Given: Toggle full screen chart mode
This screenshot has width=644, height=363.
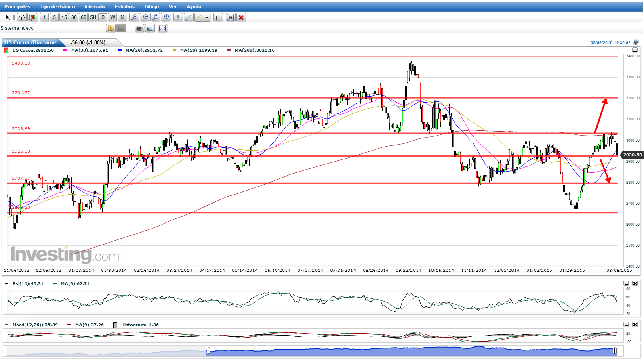Looking at the screenshot, I should tap(162, 28).
